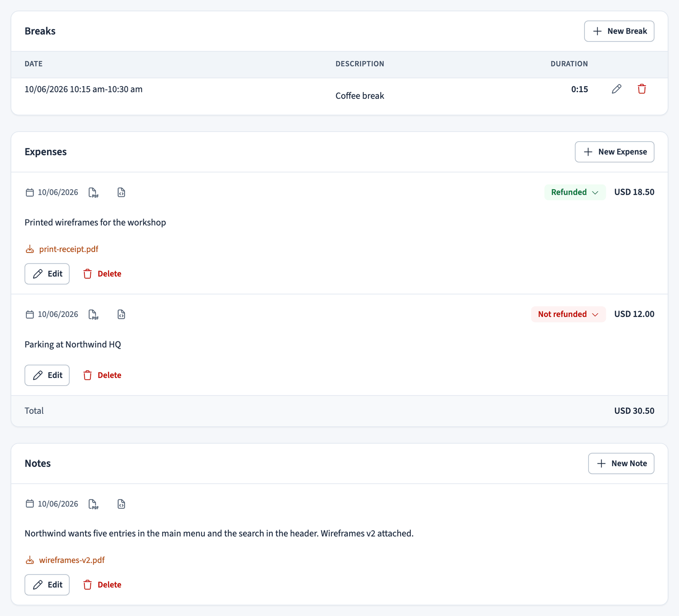Click download icon beside wireframes-v2.pdf
Image resolution: width=679 pixels, height=616 pixels.
coord(30,560)
